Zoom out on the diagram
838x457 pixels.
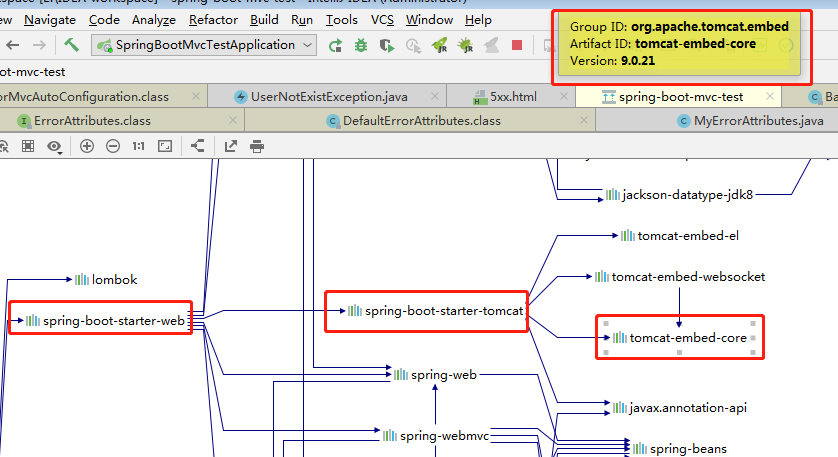click(x=113, y=146)
